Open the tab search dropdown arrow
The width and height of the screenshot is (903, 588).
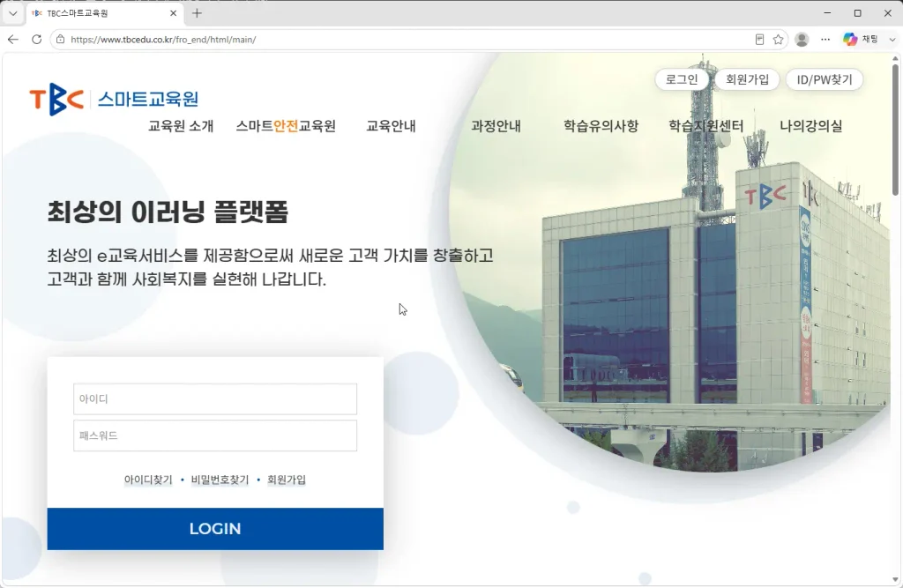coord(12,12)
